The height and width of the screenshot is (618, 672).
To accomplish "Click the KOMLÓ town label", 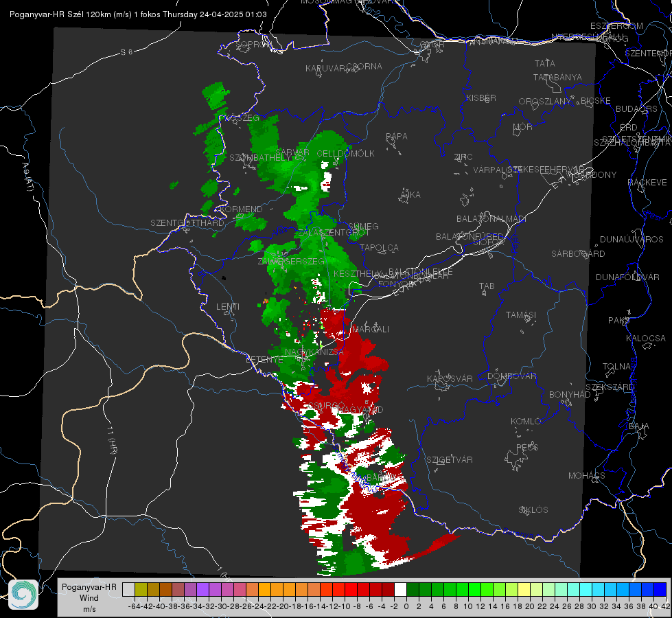I will point(526,422).
